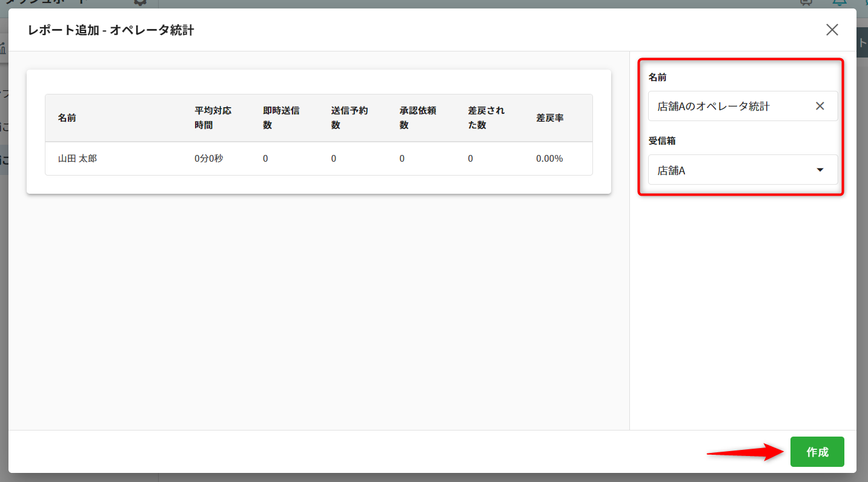Click the 平均対応時間 column header
The height and width of the screenshot is (482, 868).
tap(213, 118)
